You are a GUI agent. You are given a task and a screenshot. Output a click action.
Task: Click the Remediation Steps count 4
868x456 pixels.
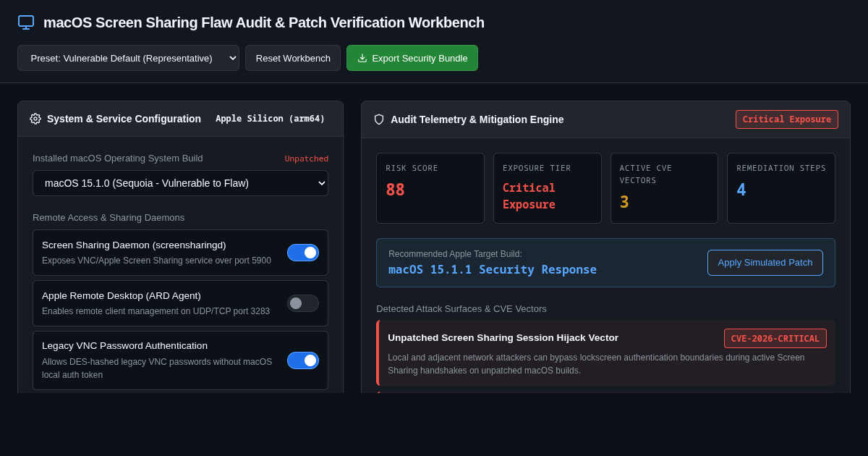tap(741, 190)
